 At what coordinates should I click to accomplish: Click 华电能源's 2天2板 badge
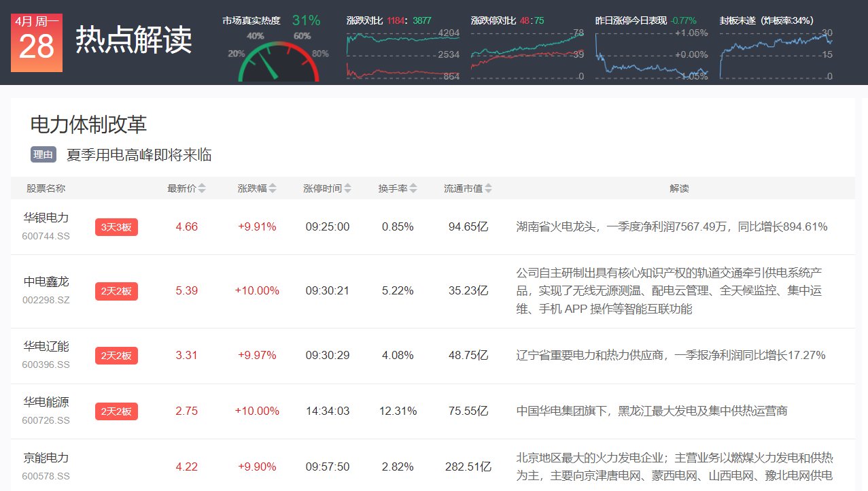point(116,411)
